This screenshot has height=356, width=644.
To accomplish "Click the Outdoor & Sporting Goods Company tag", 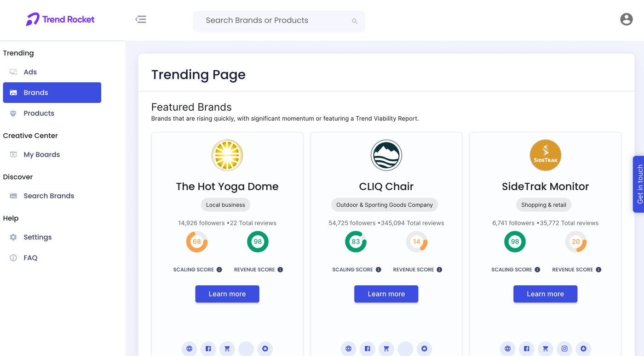I will (385, 205).
